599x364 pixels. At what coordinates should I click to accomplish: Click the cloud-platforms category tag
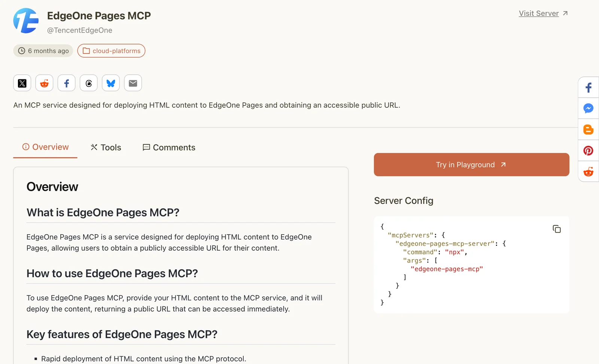click(111, 51)
